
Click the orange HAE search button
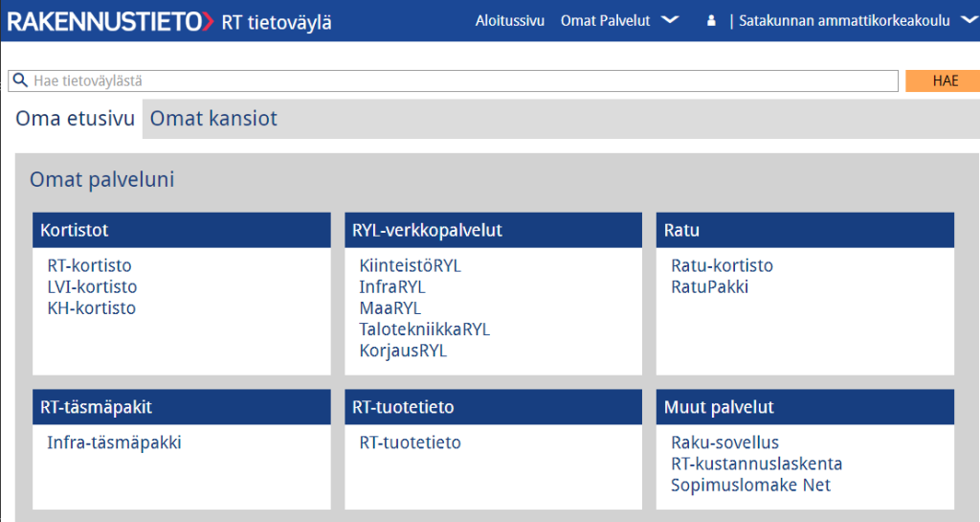[944, 80]
